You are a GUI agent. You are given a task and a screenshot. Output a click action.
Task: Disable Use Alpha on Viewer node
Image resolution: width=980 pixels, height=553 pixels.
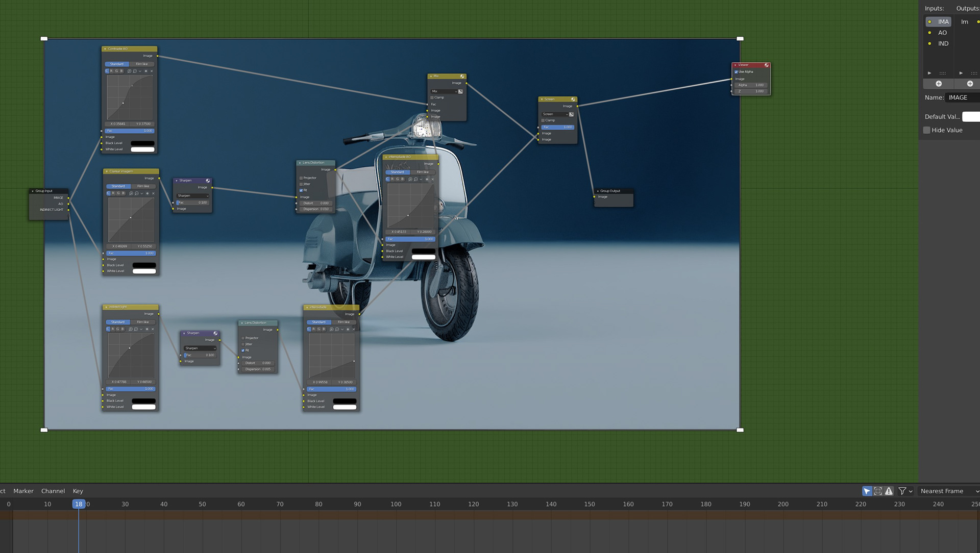pyautogui.click(x=736, y=72)
